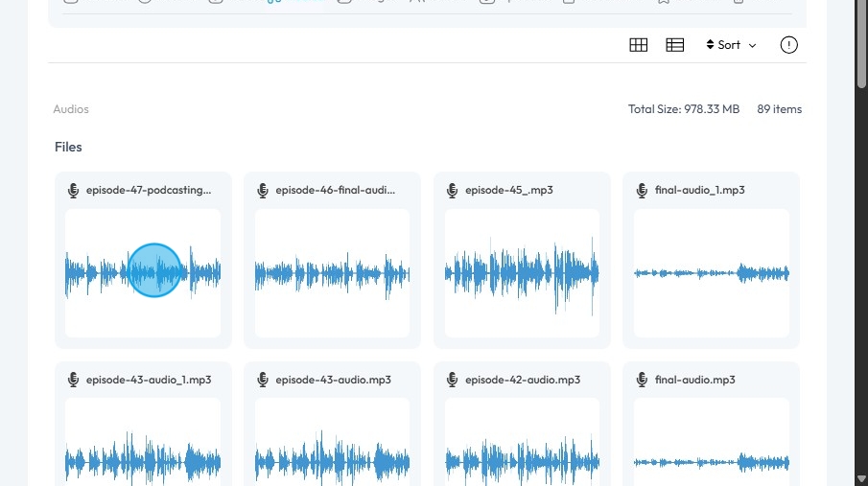Click the info alert circle icon
Viewport: 868px width, 486px height.
[x=788, y=45]
